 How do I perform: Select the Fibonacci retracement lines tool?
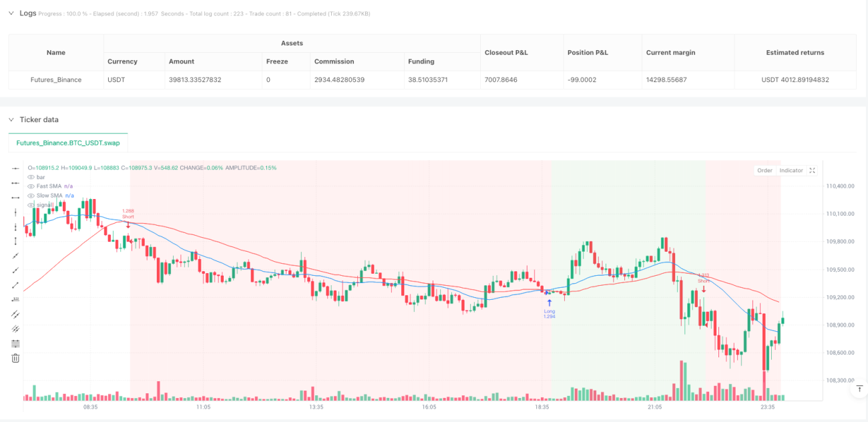(15, 343)
